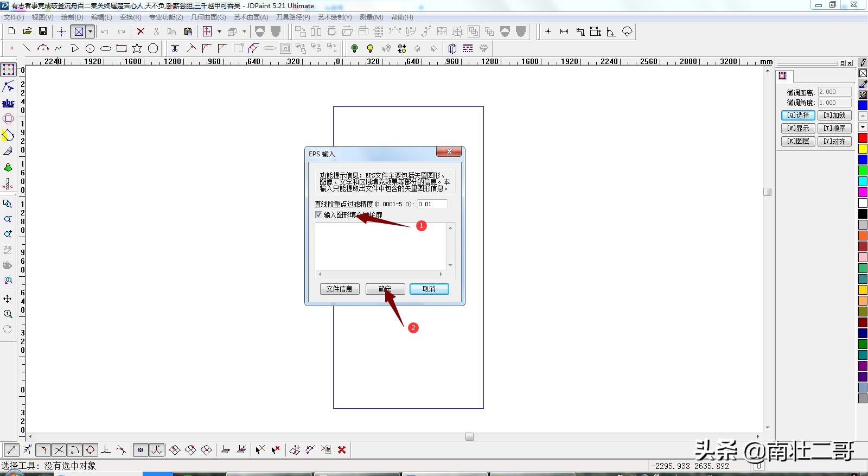Select the straight line drawing tool
The height and width of the screenshot is (476, 868).
coord(27,48)
